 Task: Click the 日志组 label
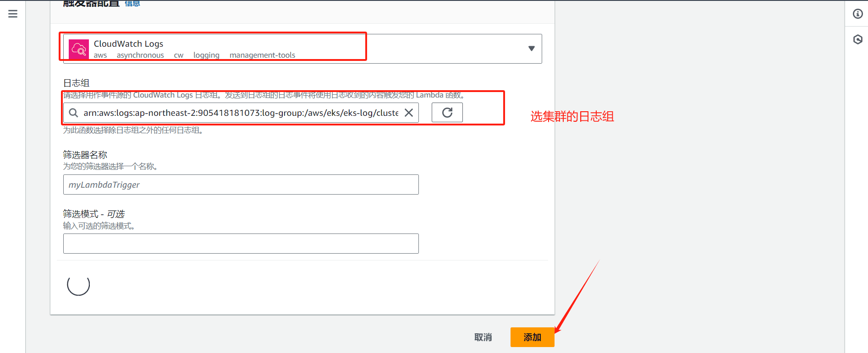click(x=76, y=83)
